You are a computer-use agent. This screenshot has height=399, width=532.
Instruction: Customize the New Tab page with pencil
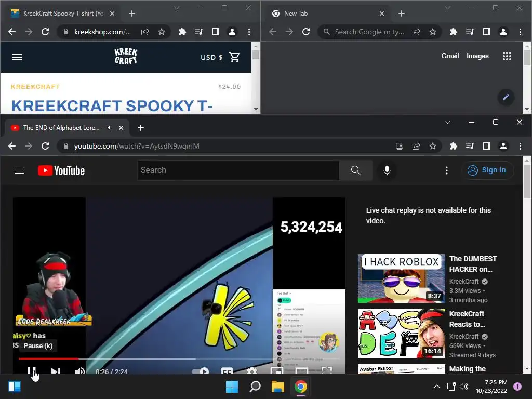coord(506,97)
